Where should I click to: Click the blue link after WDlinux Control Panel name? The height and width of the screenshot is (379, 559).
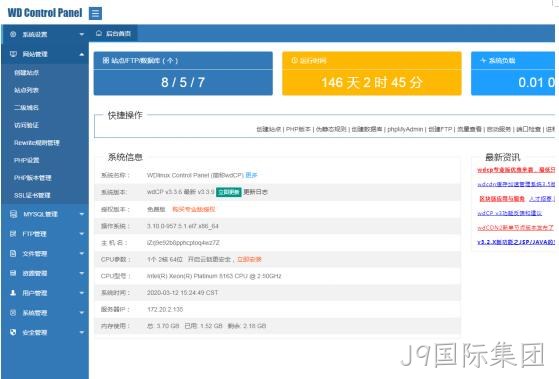click(251, 175)
